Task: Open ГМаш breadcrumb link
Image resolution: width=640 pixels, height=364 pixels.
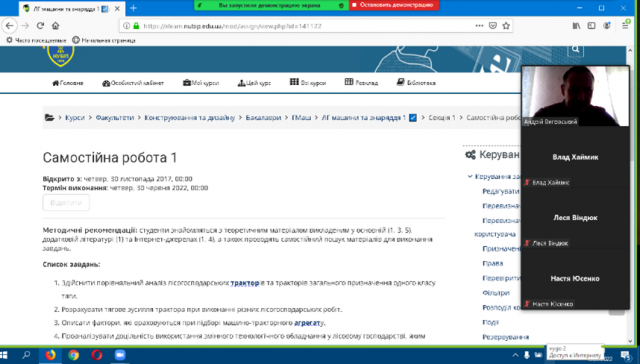Action: tap(301, 118)
